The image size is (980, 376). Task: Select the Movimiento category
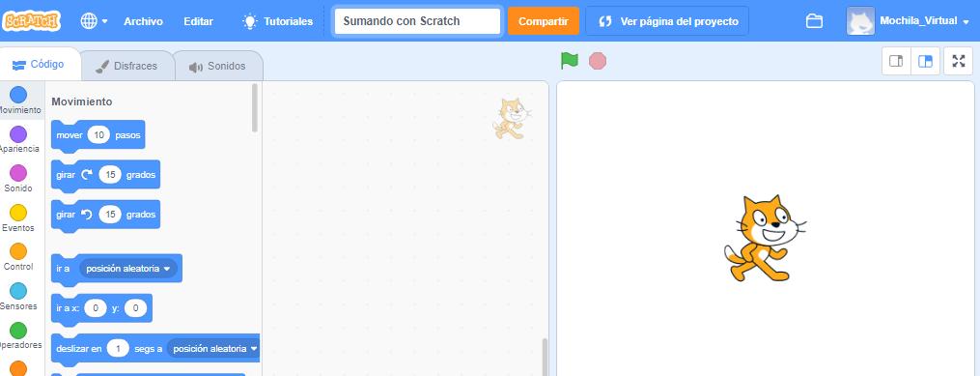[x=18, y=101]
